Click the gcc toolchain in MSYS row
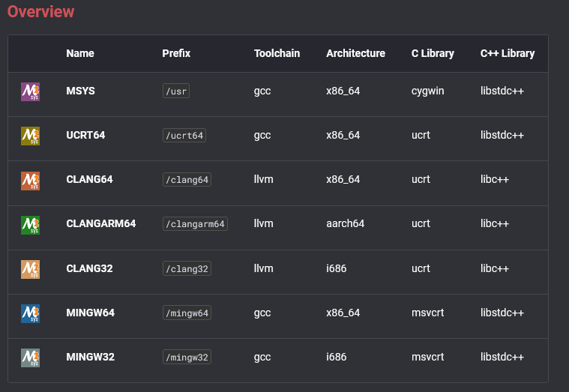This screenshot has width=569, height=392. point(262,91)
